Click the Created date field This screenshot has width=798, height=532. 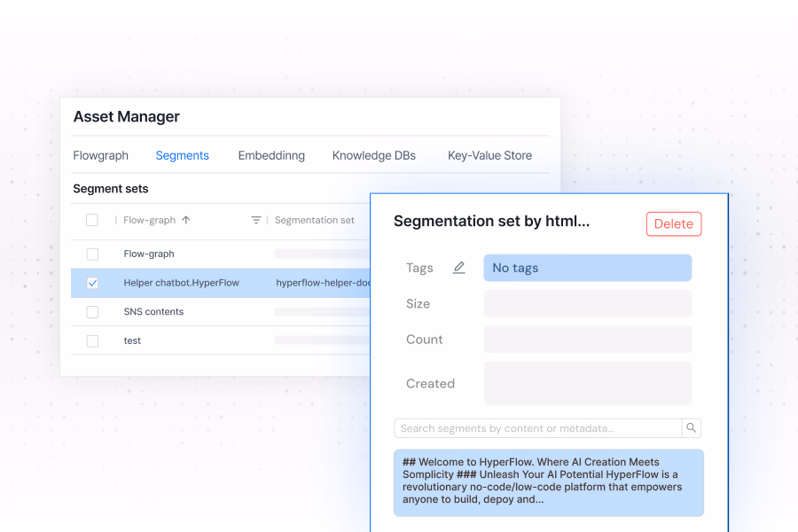pos(587,383)
